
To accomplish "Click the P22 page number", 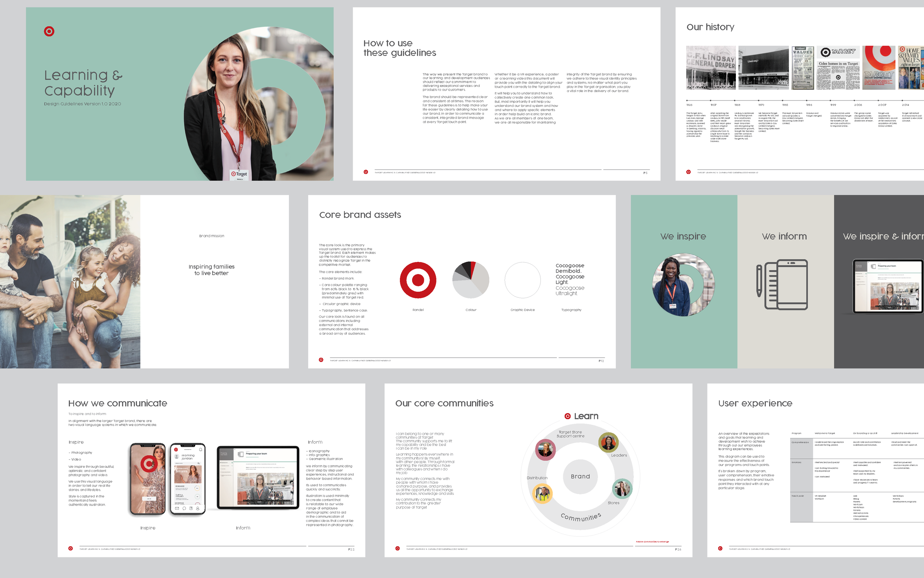I will (351, 549).
